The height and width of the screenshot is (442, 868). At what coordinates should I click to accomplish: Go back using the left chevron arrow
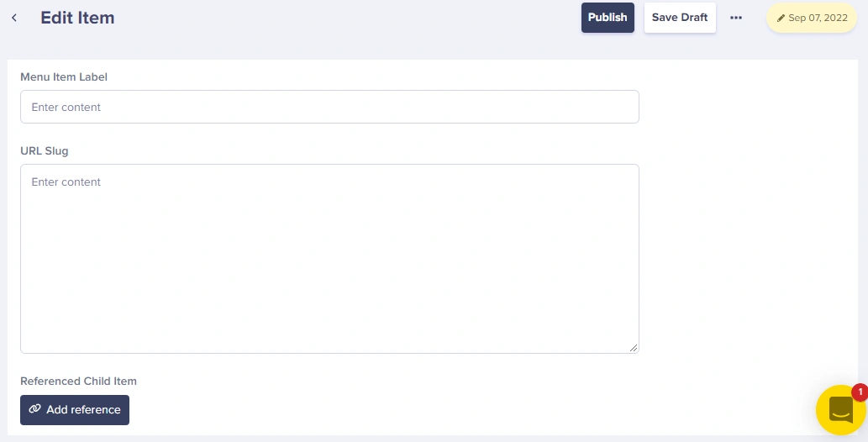pyautogui.click(x=14, y=18)
